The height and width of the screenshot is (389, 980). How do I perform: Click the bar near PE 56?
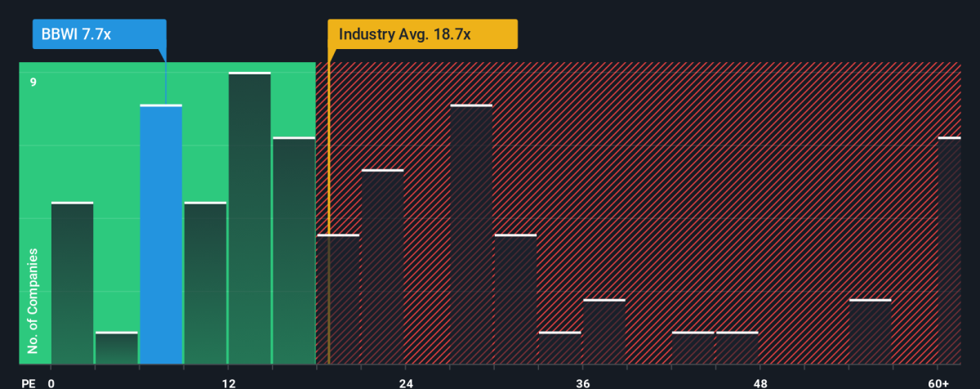(871, 332)
